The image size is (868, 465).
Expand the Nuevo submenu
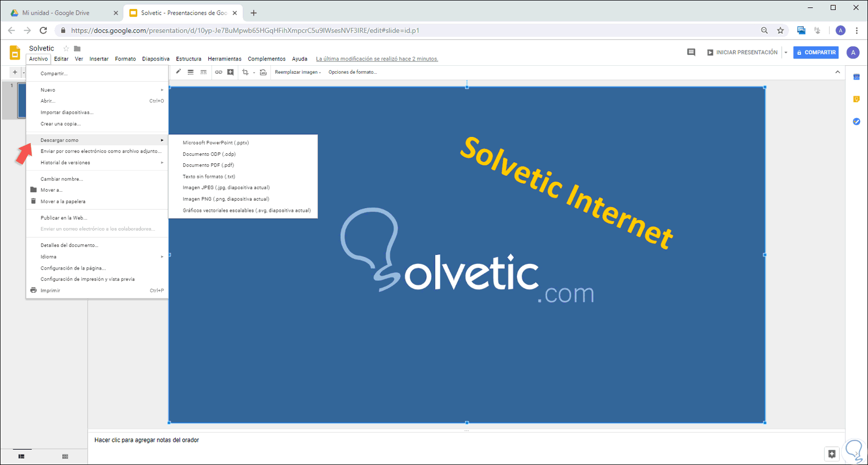97,90
